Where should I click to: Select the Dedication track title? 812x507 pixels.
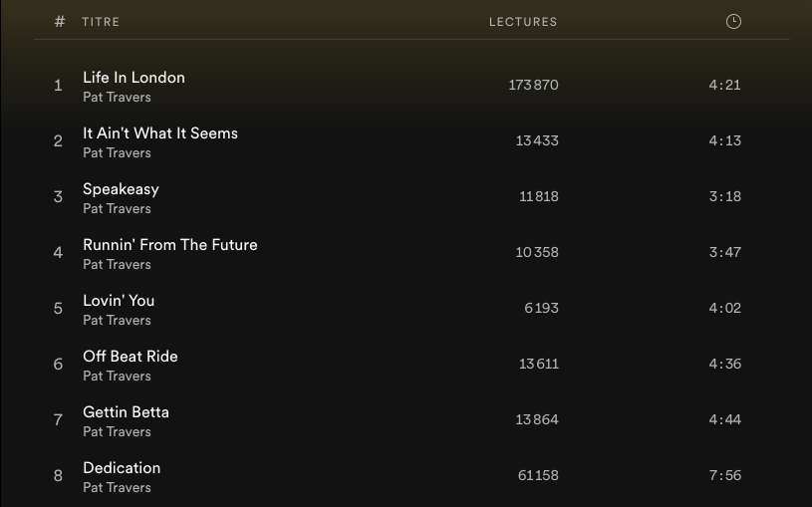[x=122, y=468]
